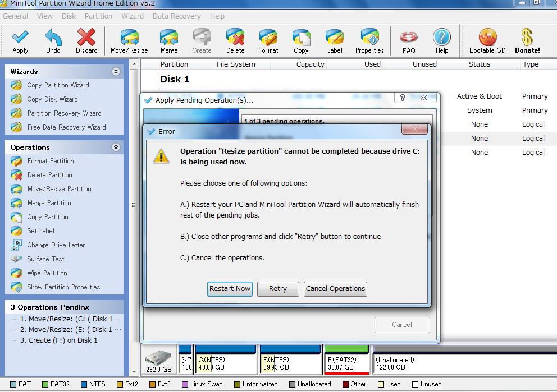Choose Delete Partition in Operations panel

pyautogui.click(x=50, y=175)
